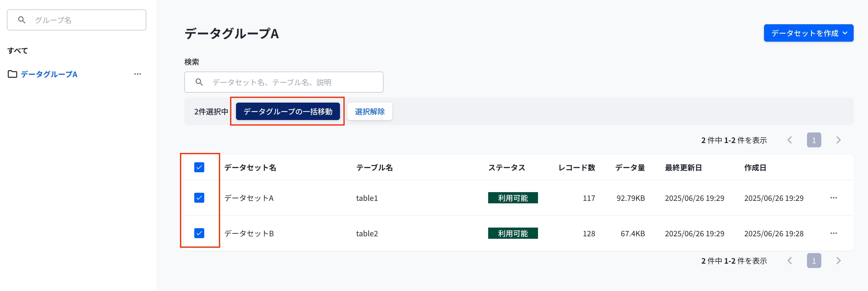Click the folder icon beside データグループA
This screenshot has width=868, height=291.
pyautogui.click(x=12, y=74)
